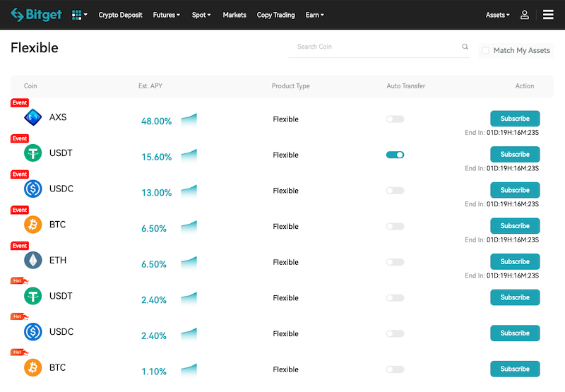565x392 pixels.
Task: Click the USDT icon in 15.60% row
Action: tap(32, 153)
